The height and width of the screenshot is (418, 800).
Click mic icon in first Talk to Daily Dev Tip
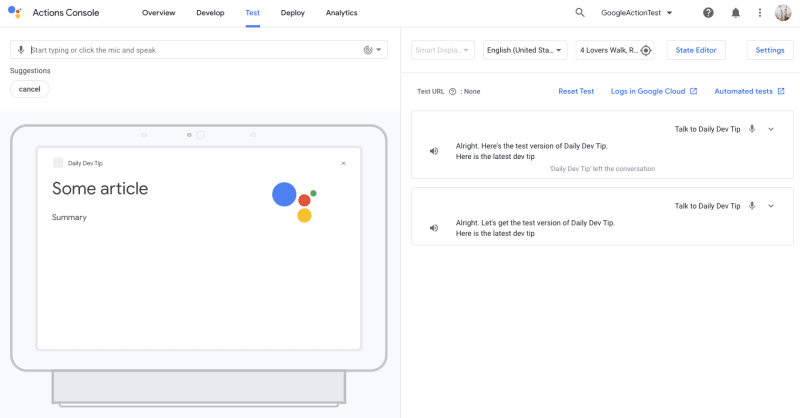752,129
